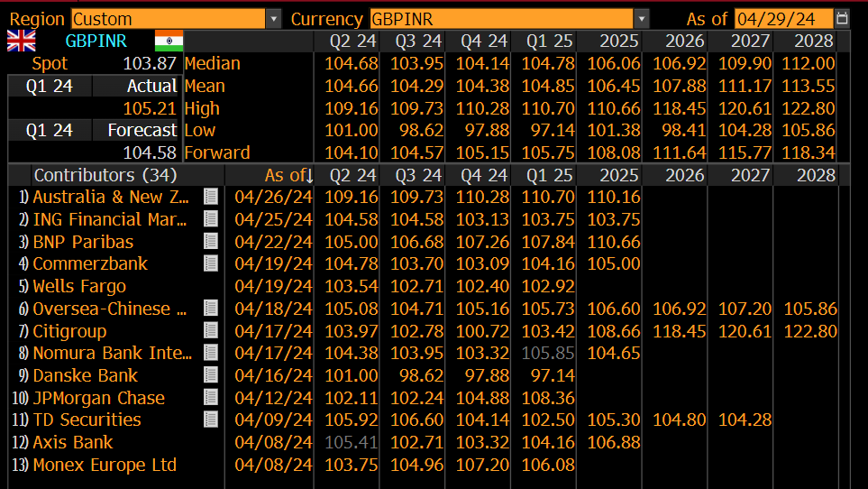Click Nomura Q1 25 greyed value 105.85

click(x=548, y=353)
